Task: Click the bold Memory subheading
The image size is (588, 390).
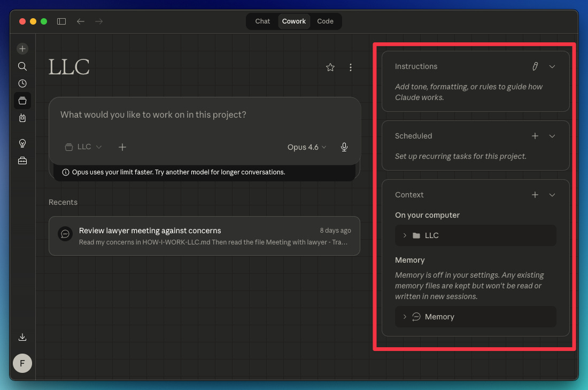Action: [409, 260]
